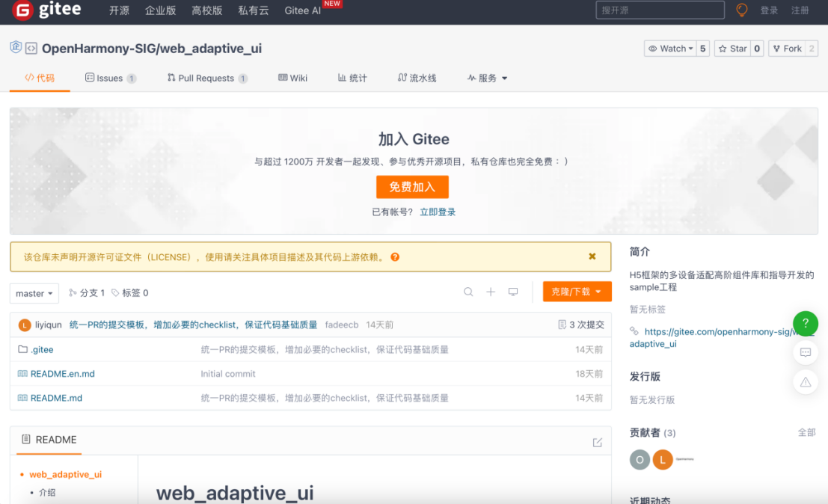The image size is (828, 504).
Task: Switch to the 统计 tab
Action: tap(352, 78)
